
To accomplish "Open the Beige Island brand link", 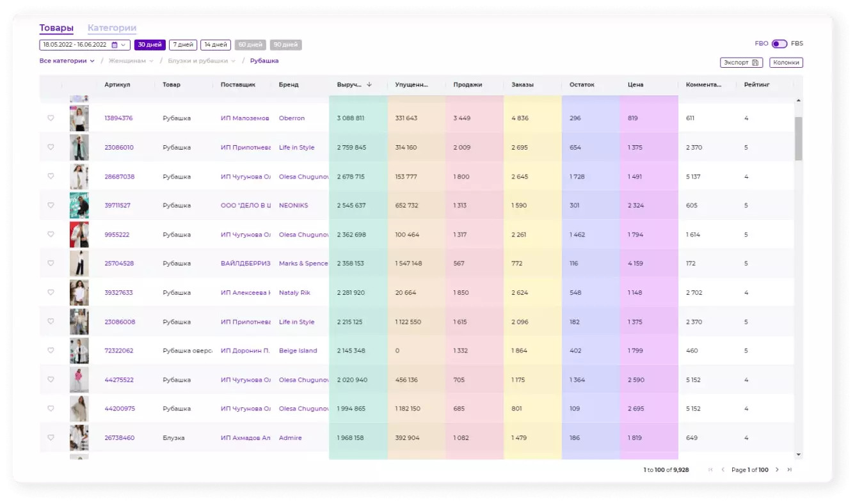I will click(x=298, y=350).
